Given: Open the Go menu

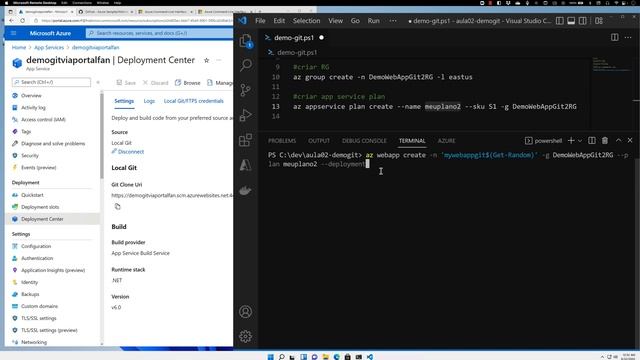Looking at the screenshot, I should [355, 21].
